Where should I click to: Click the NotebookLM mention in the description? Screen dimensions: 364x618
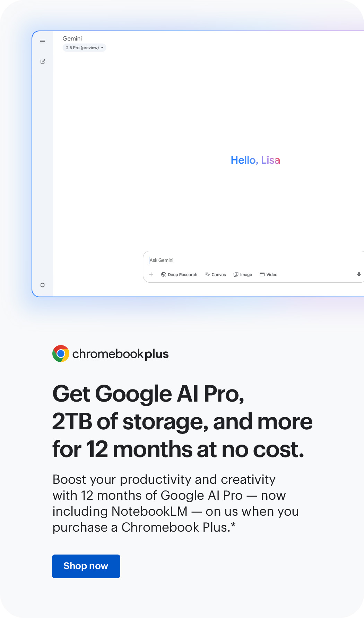149,512
